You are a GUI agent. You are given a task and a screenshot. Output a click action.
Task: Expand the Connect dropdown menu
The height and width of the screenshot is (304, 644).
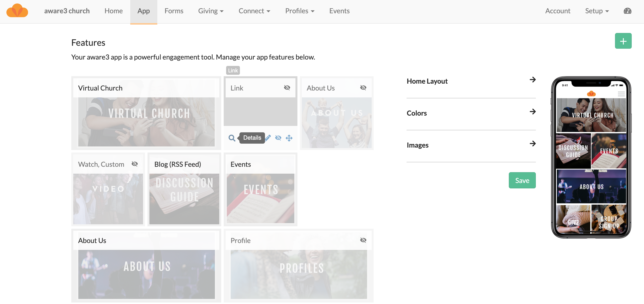(x=254, y=11)
